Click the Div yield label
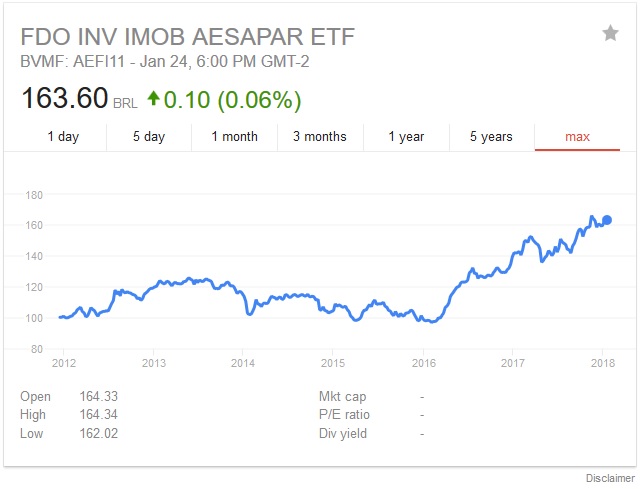 coord(343,433)
